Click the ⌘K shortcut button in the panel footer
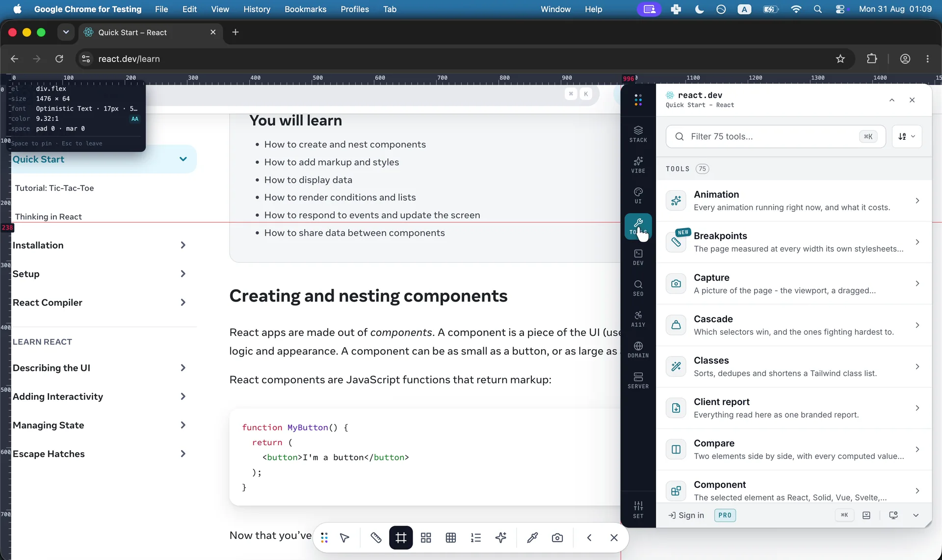The height and width of the screenshot is (560, 942). point(844,515)
